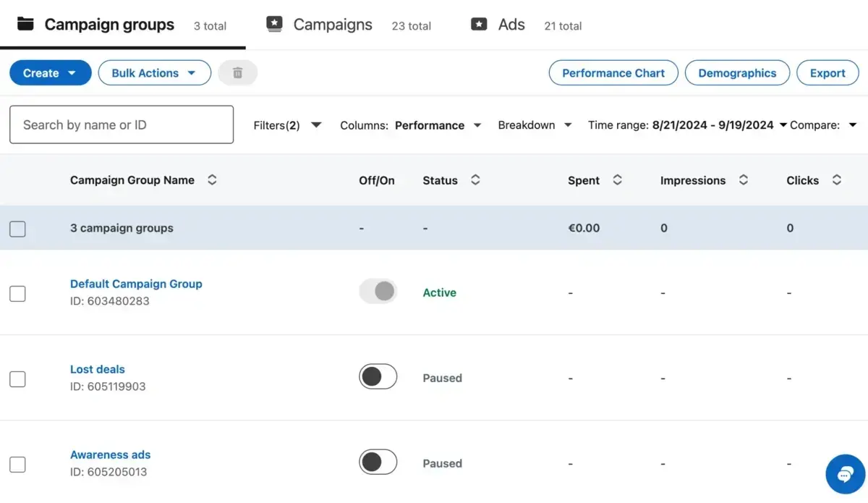Switch to the Campaigns tab

click(332, 23)
